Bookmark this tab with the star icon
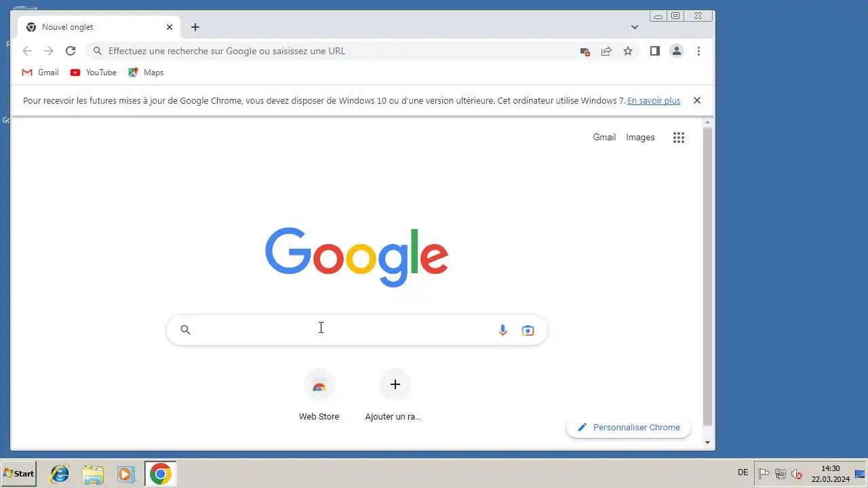The height and width of the screenshot is (488, 868). (628, 51)
